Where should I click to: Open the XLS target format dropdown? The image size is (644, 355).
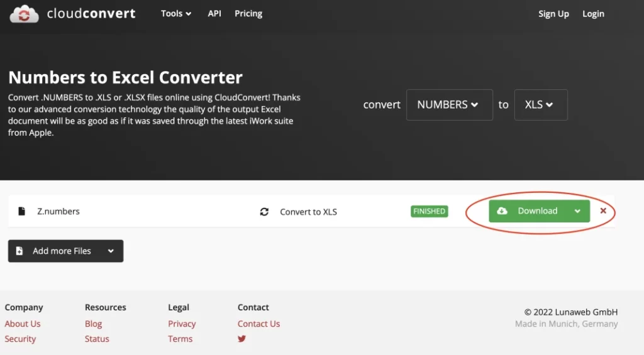point(540,105)
